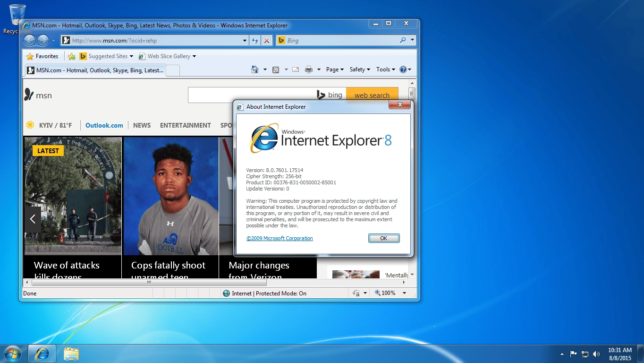Viewport: 644px width, 363px height.
Task: Click the browser Back arrow button
Action: [29, 40]
